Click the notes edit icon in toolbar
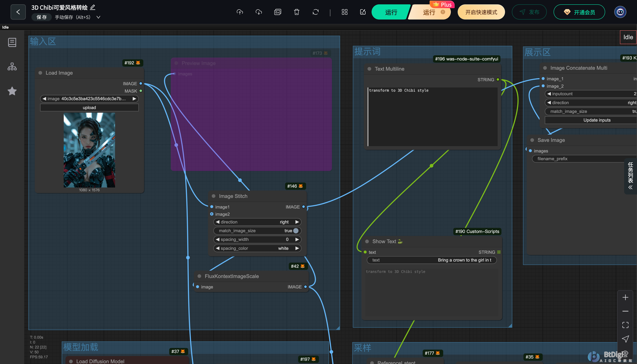The height and width of the screenshot is (364, 637). (x=363, y=12)
